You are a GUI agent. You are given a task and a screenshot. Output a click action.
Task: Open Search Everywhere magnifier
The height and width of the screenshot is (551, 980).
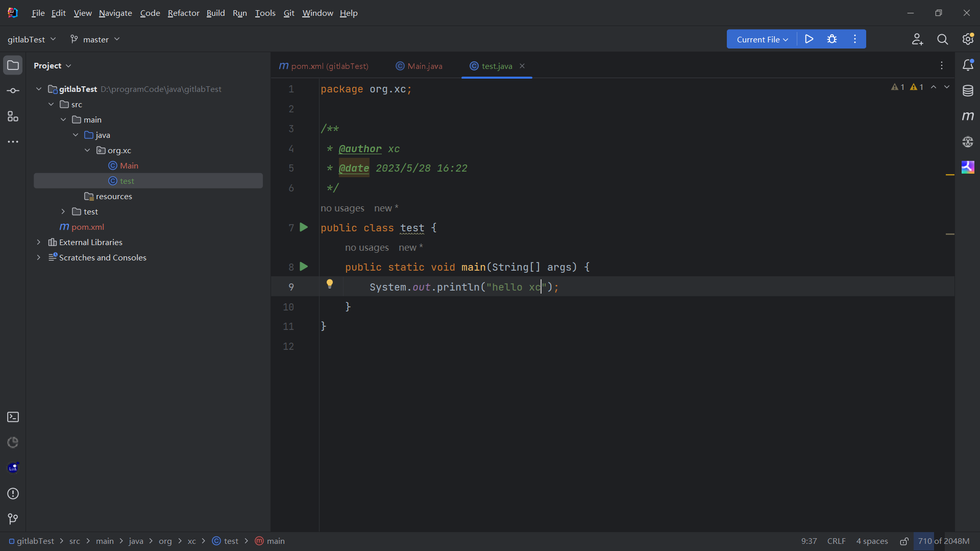tap(943, 39)
